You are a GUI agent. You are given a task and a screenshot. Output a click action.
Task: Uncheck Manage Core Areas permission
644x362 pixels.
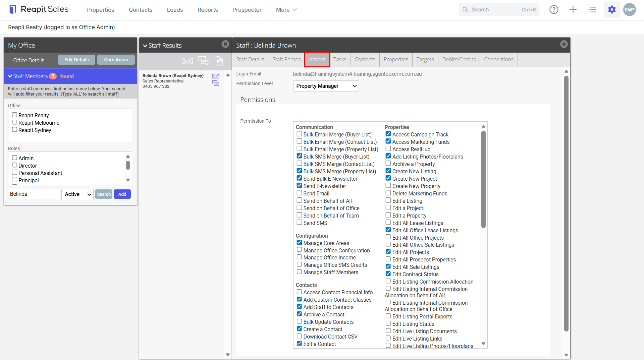click(299, 243)
